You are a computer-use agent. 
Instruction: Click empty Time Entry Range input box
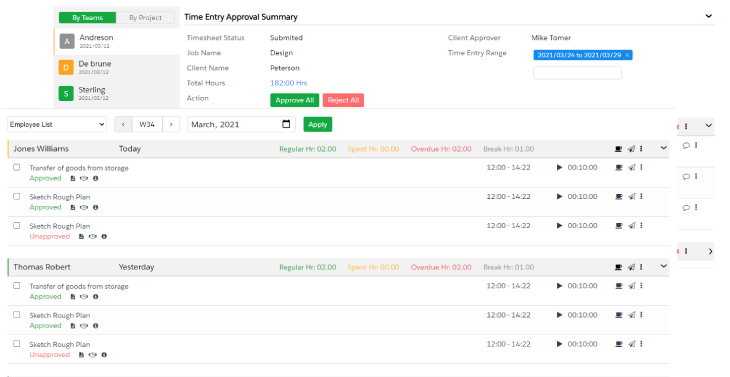577,73
